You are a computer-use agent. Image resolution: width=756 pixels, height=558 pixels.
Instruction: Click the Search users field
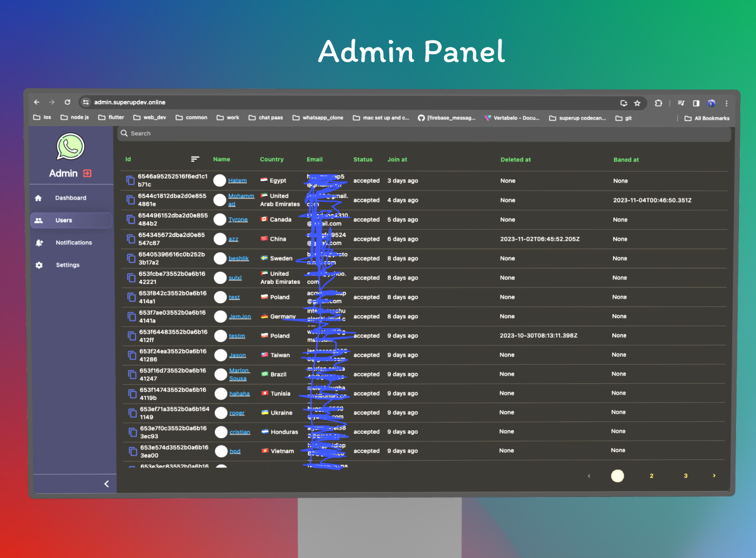point(424,133)
